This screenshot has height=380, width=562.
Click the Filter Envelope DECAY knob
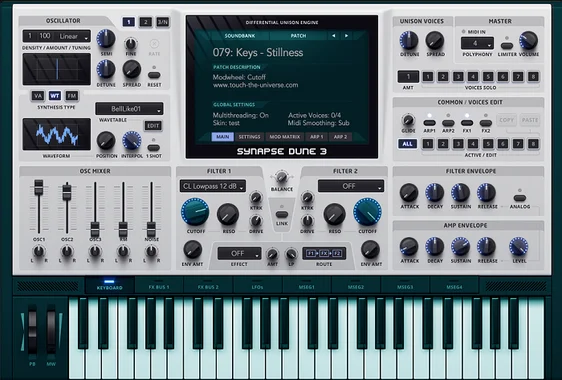coord(435,193)
